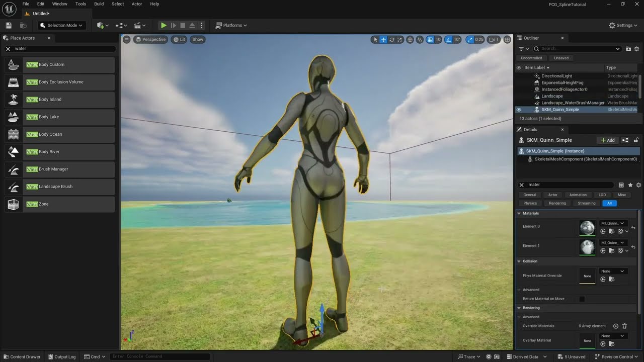The image size is (644, 362).
Task: Clear the Place Actors search for water
Action: pos(8,49)
